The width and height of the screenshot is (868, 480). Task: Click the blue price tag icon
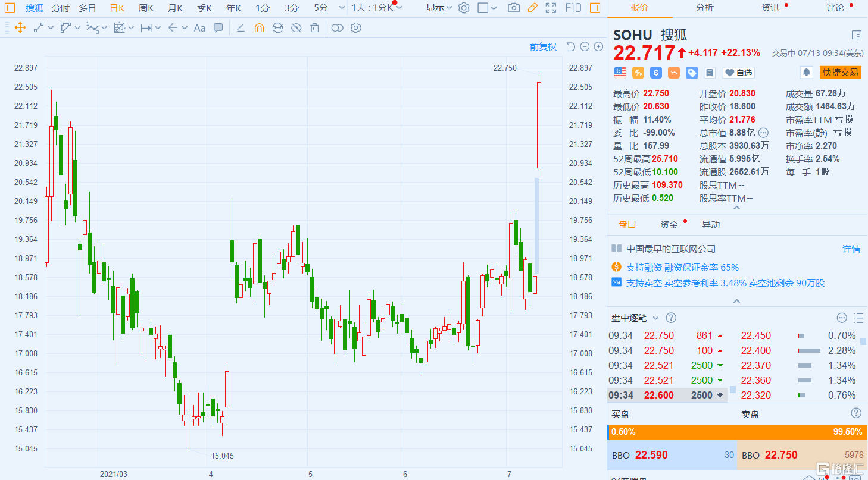[692, 73]
